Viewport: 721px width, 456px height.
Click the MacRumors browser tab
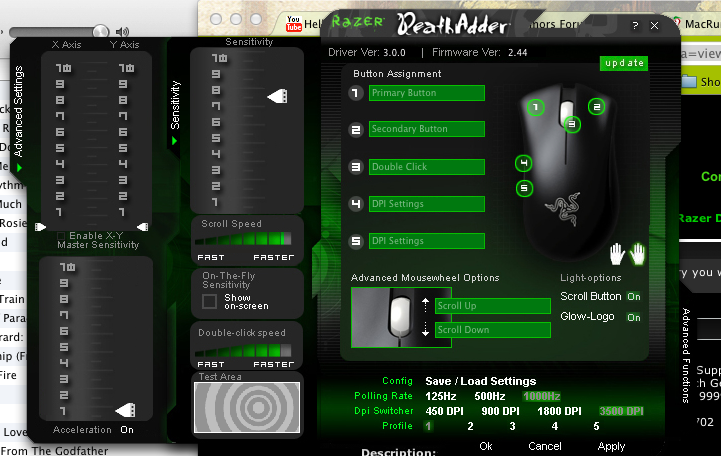[x=697, y=24]
